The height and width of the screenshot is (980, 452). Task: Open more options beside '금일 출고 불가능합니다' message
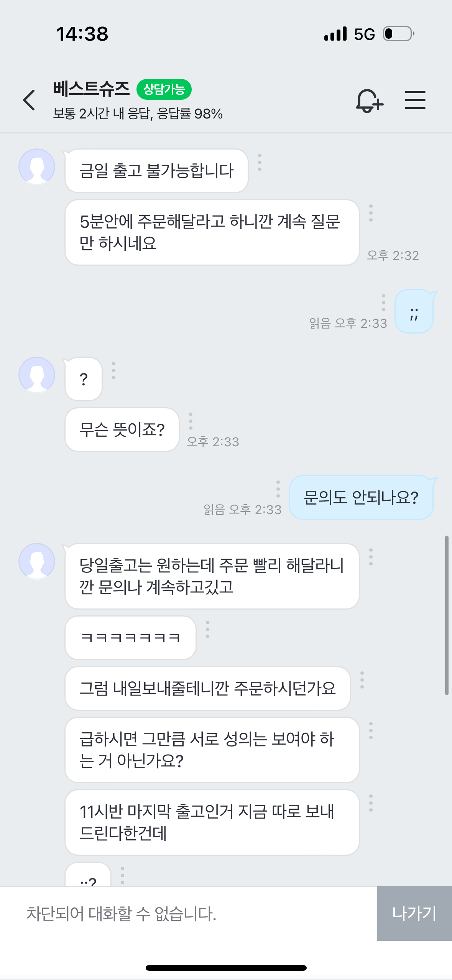(x=260, y=162)
